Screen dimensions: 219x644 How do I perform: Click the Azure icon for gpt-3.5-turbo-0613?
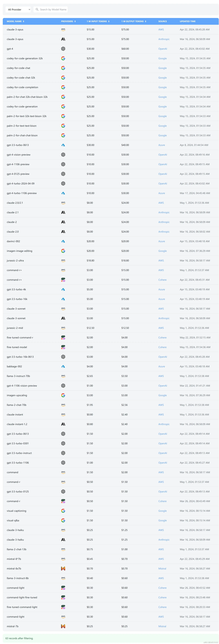63,145
